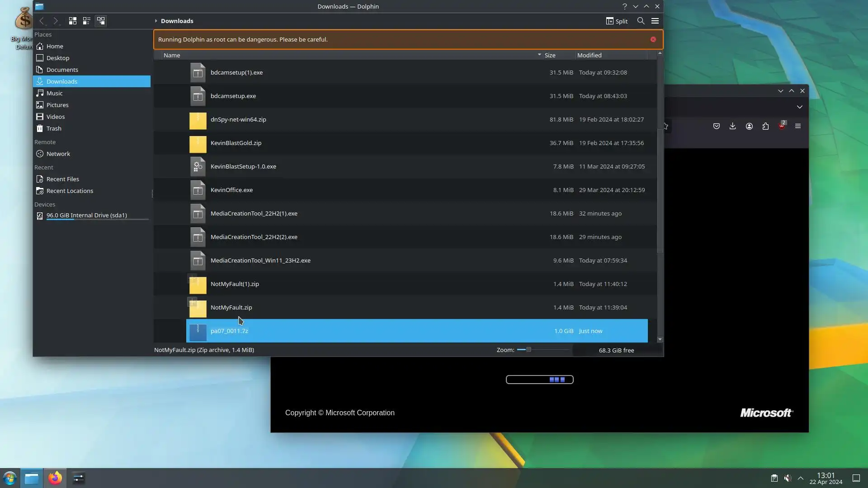Expand breadcrumb arrow before Downloads
Screen dimensions: 868x488
[156, 21]
